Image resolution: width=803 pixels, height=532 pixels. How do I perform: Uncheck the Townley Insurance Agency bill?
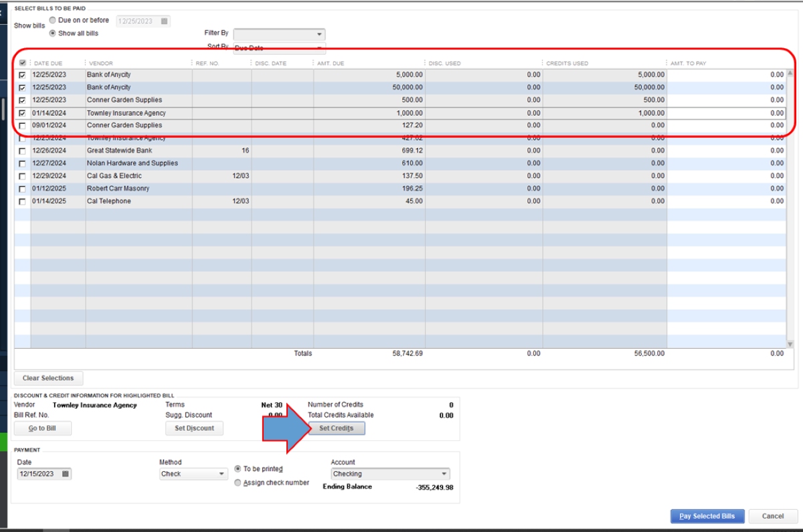pyautogui.click(x=23, y=113)
